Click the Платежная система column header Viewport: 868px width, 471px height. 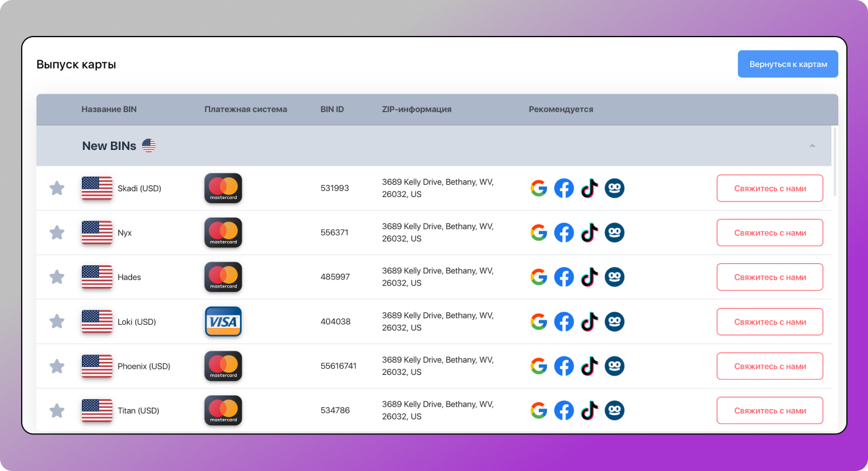[x=246, y=110]
